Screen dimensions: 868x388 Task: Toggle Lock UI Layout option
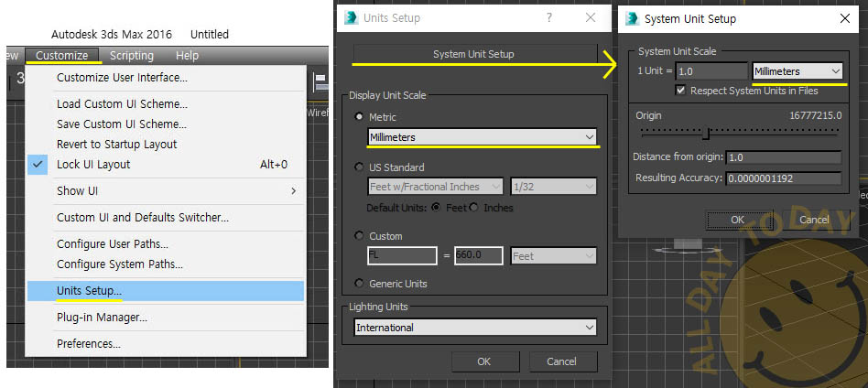[166, 165]
